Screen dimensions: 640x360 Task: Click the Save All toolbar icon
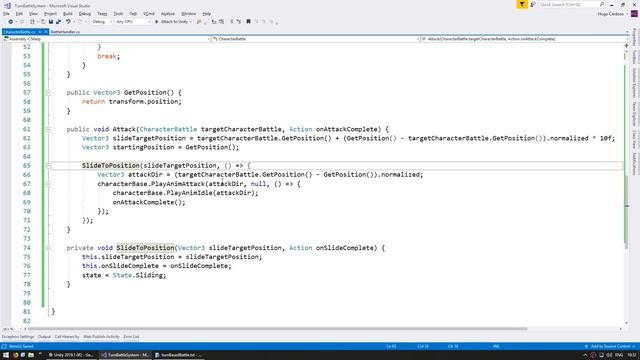coord(58,22)
